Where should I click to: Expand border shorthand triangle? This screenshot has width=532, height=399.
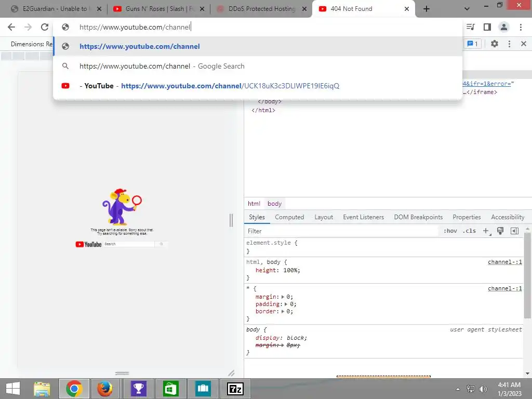click(283, 312)
